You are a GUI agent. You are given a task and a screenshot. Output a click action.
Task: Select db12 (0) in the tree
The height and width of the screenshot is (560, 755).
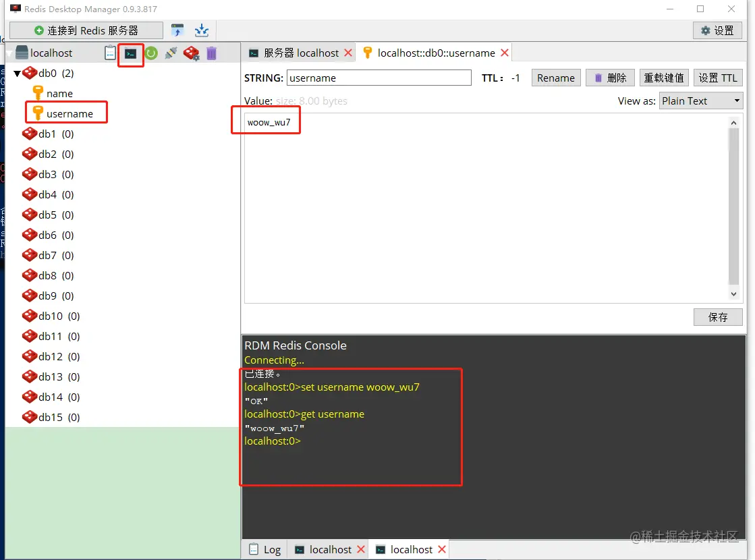(x=59, y=356)
